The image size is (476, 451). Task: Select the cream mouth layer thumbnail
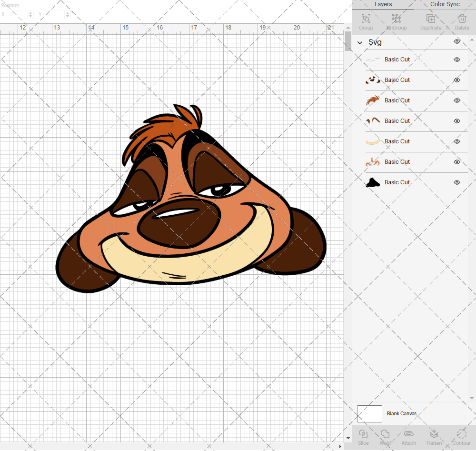[373, 141]
